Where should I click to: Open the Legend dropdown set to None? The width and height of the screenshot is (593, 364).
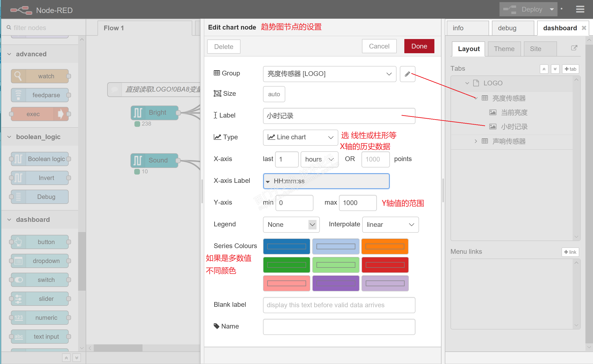[x=291, y=225]
